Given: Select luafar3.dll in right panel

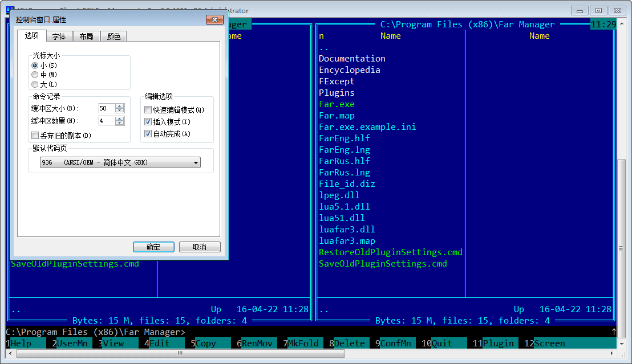Looking at the screenshot, I should (347, 230).
